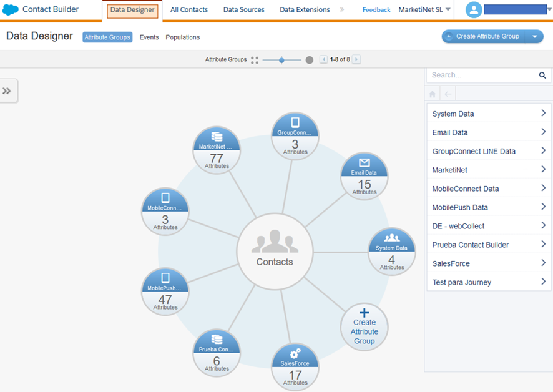The height and width of the screenshot is (392, 553).
Task: Select the central Contacts node
Action: [x=275, y=252]
